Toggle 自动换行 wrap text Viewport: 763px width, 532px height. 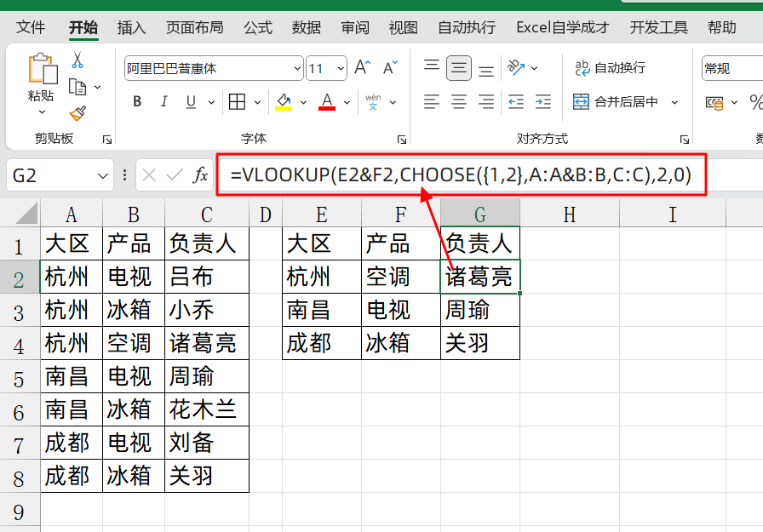[x=611, y=68]
